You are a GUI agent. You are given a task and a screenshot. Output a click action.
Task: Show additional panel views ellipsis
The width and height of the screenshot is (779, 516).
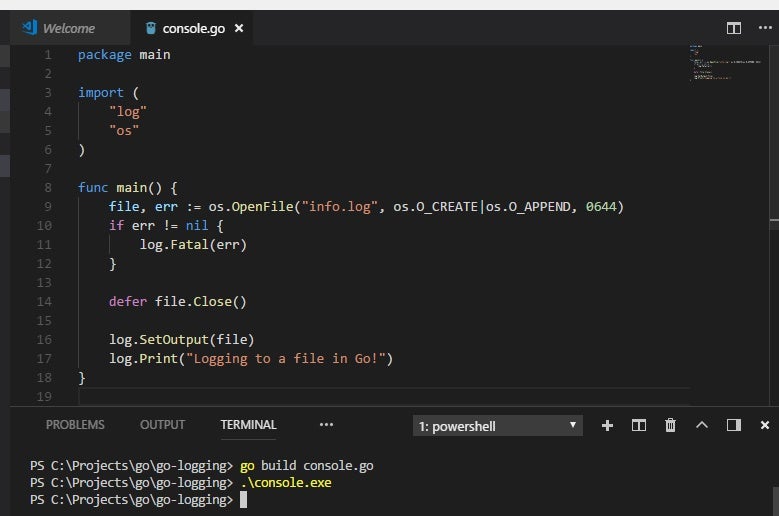click(326, 424)
